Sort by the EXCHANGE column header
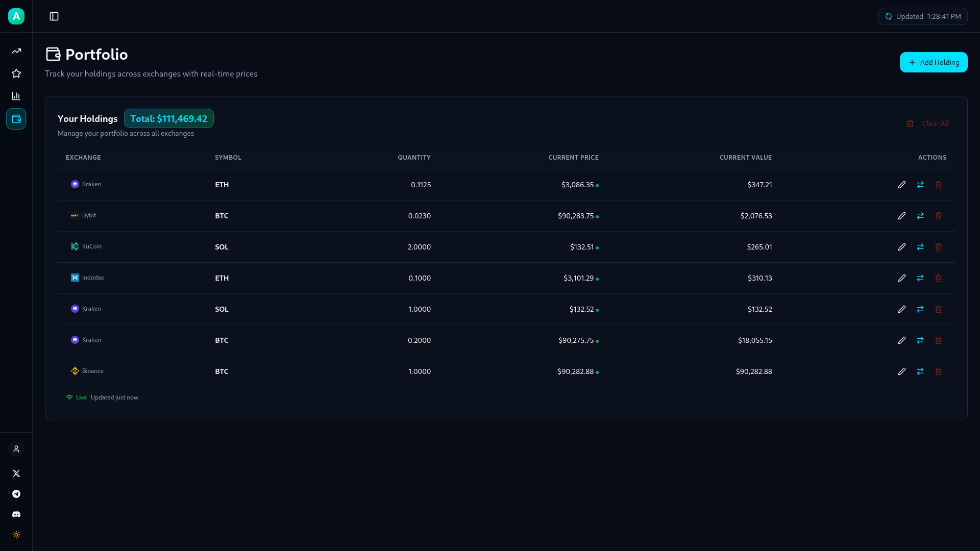Image resolution: width=980 pixels, height=551 pixels. coord(83,157)
